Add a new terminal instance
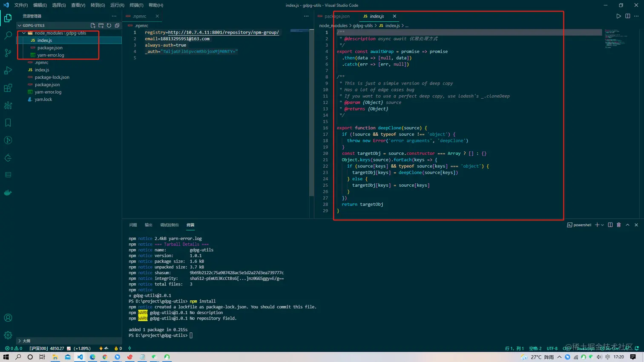Screen dimensions: 644x362 click(597, 225)
